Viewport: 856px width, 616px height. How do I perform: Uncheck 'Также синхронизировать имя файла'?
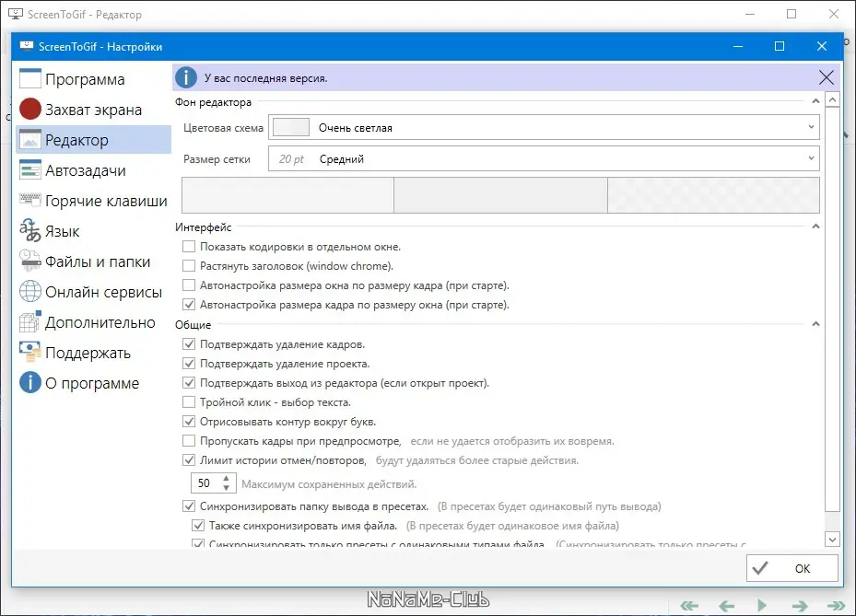click(x=198, y=526)
